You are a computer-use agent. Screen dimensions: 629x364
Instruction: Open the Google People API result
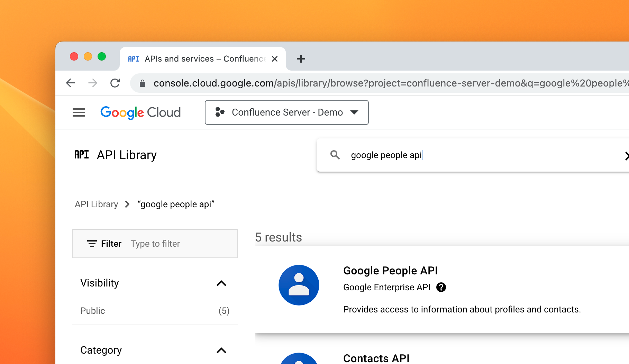390,271
